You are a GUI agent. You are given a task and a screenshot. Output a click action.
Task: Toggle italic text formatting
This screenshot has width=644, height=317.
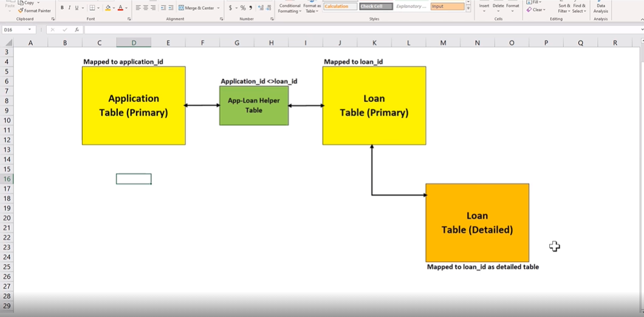69,8
